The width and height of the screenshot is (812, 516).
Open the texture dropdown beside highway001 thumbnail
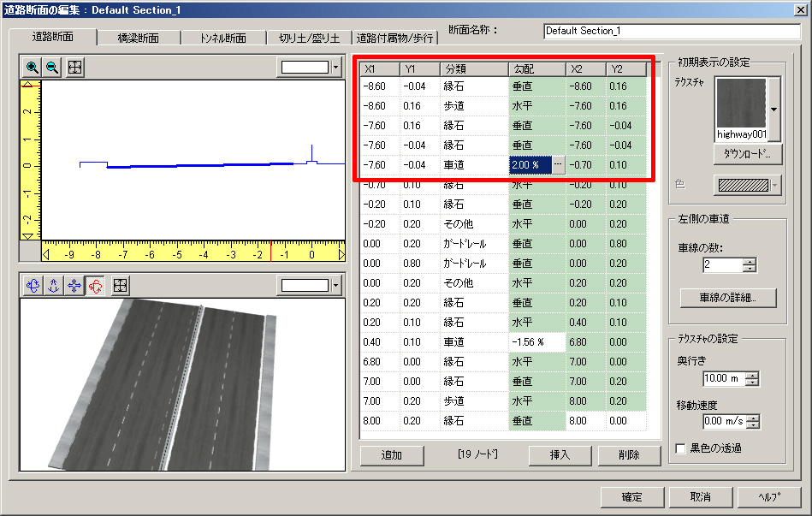[x=774, y=110]
